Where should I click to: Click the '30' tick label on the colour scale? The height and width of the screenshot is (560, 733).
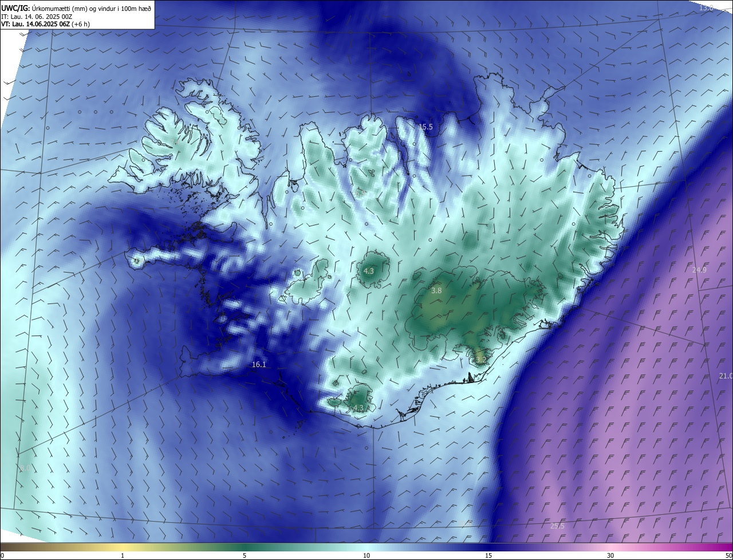[610, 556]
